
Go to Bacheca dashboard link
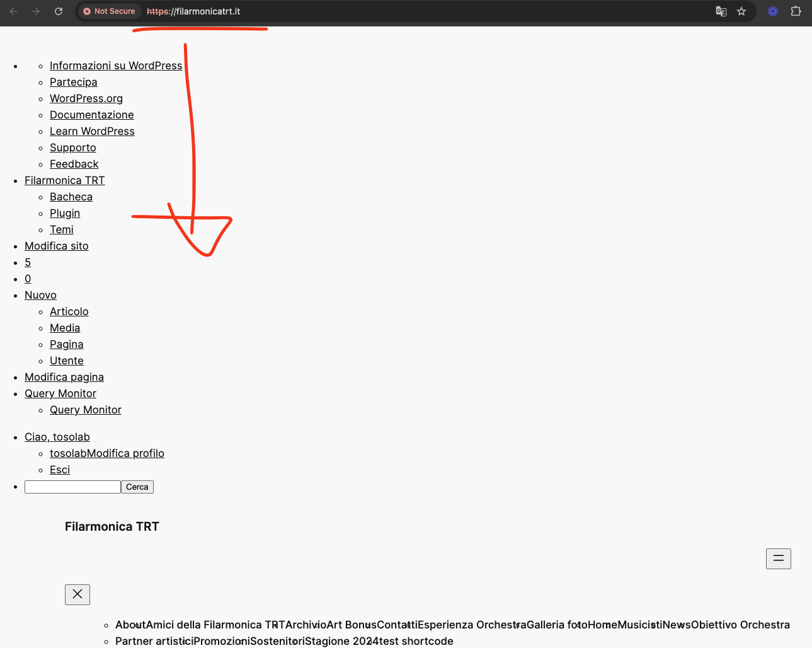pos(71,197)
